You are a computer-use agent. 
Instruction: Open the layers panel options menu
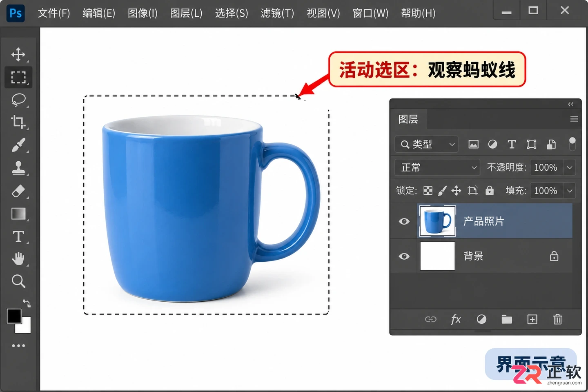click(574, 119)
